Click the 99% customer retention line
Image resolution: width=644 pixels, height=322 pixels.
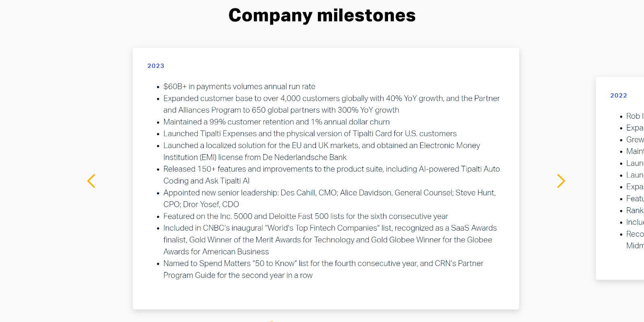(x=276, y=122)
